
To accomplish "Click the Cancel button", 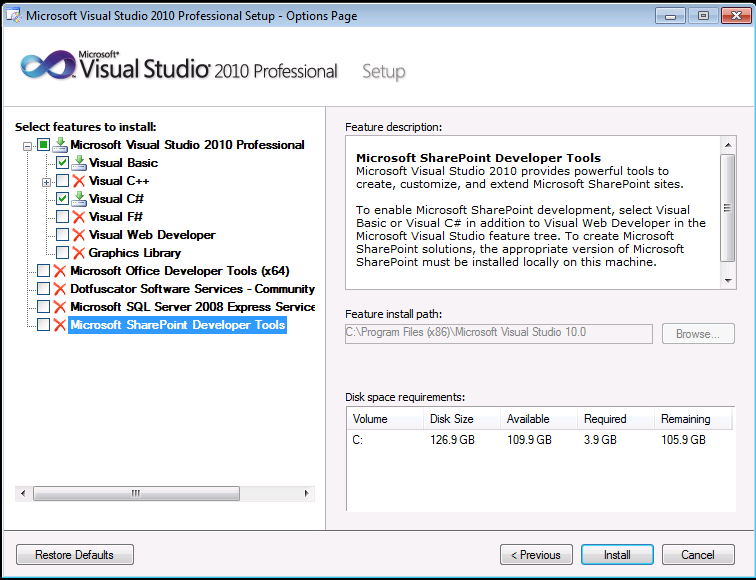I will (698, 554).
